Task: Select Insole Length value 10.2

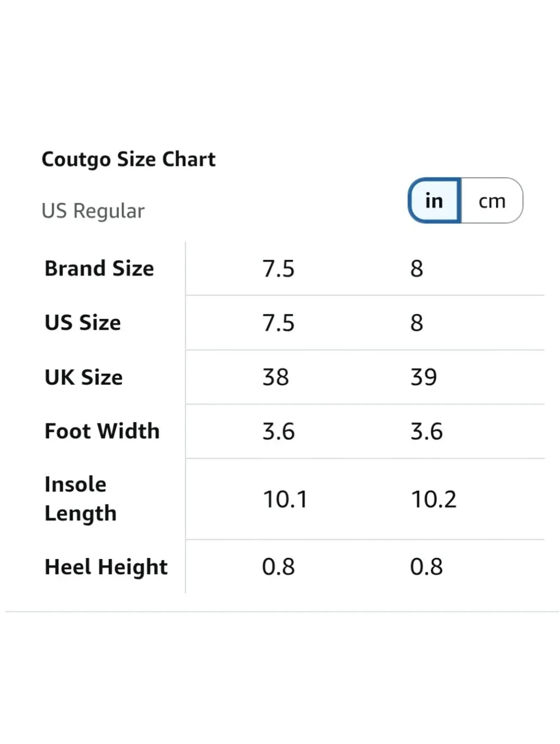Action: (433, 500)
